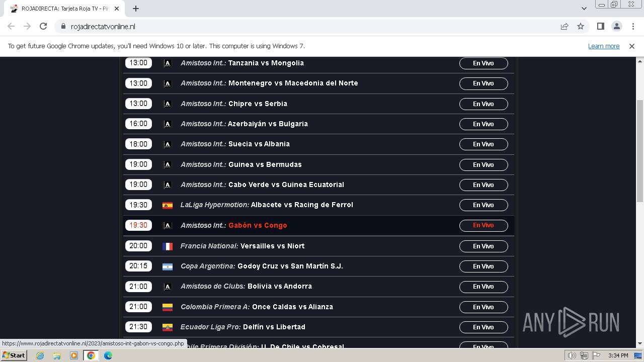Watch Cabo Verde vs Guinea Ecuatorial En Vivo
Image resolution: width=644 pixels, height=362 pixels.
(x=484, y=185)
